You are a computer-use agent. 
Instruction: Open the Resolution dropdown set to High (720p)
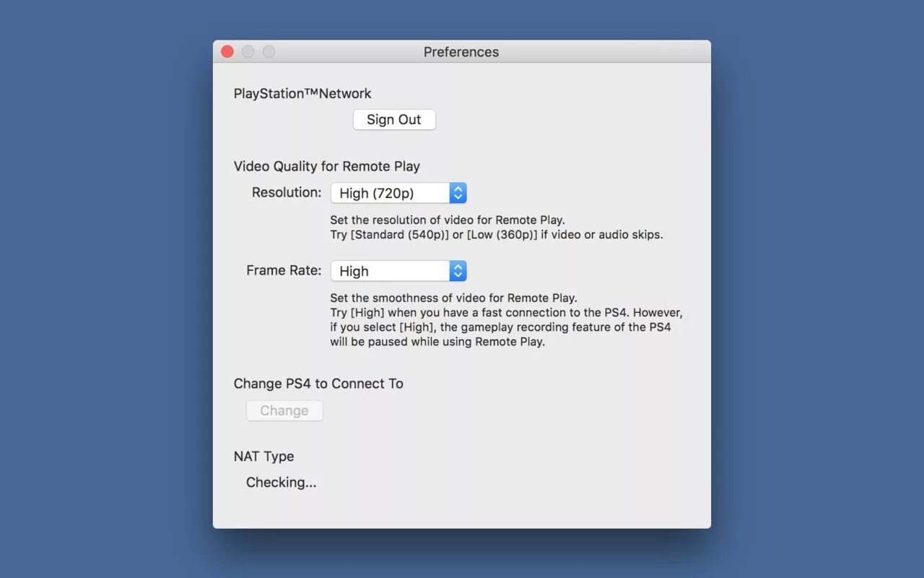(x=398, y=193)
